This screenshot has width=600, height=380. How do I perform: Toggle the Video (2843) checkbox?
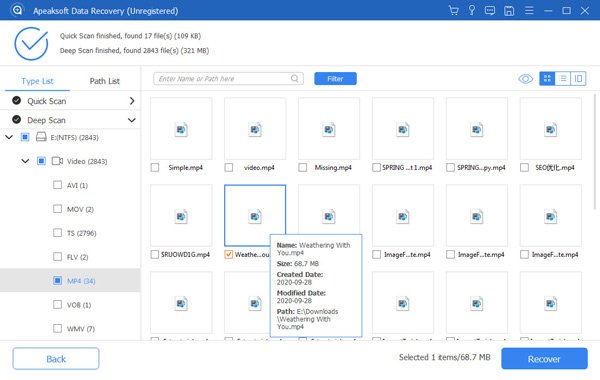pyautogui.click(x=41, y=161)
